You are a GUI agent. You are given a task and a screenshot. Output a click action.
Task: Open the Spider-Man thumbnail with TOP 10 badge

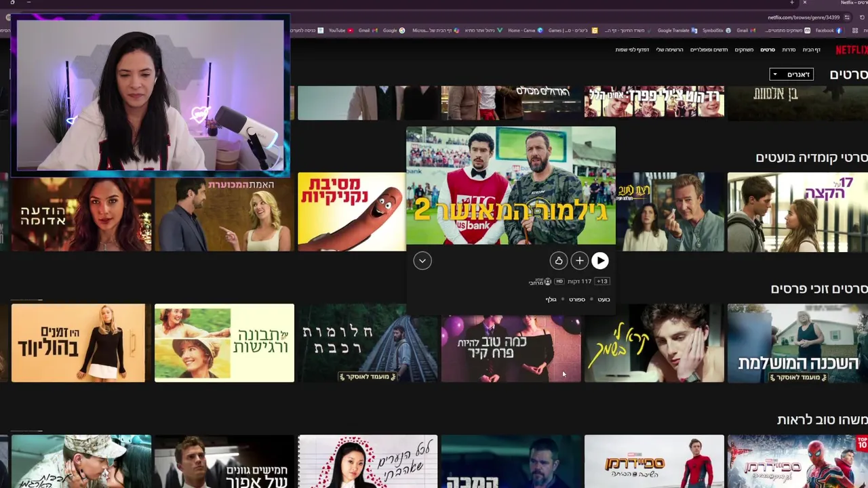tap(797, 462)
